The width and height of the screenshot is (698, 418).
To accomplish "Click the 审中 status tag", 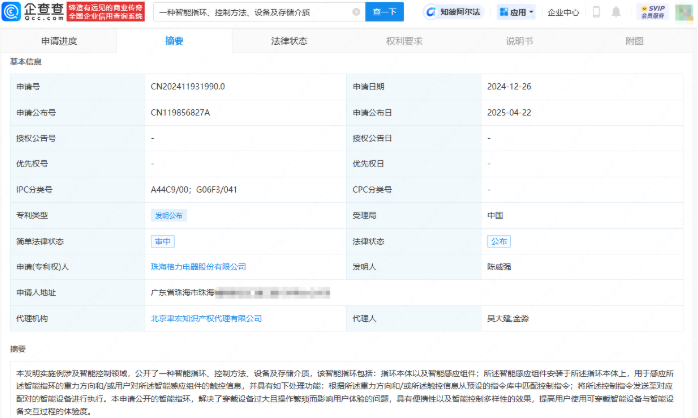I will coord(162,241).
